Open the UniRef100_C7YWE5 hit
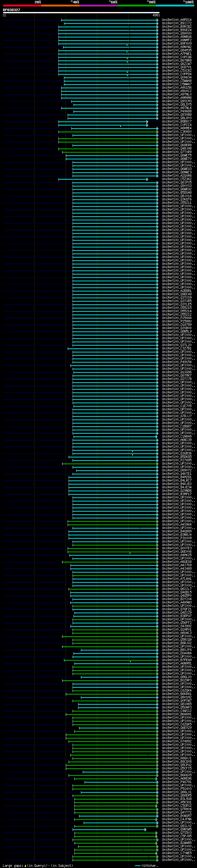The width and height of the screenshot is (197, 868). [x=176, y=853]
